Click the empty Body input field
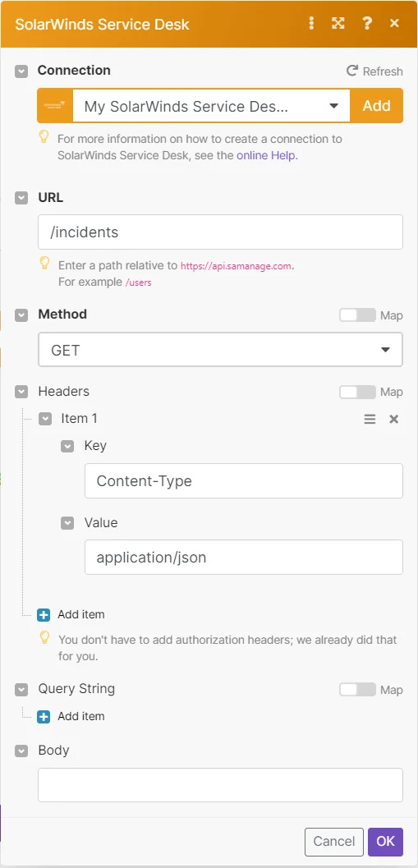 click(x=220, y=785)
